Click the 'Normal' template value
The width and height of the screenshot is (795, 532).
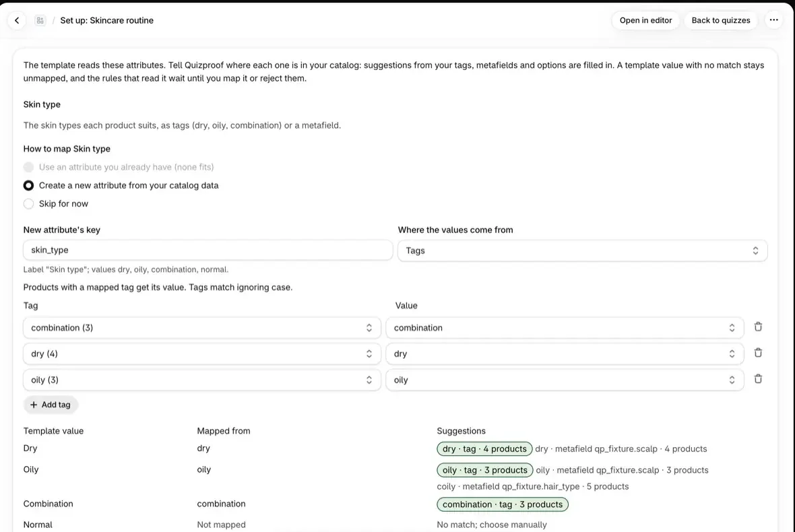[x=38, y=525]
